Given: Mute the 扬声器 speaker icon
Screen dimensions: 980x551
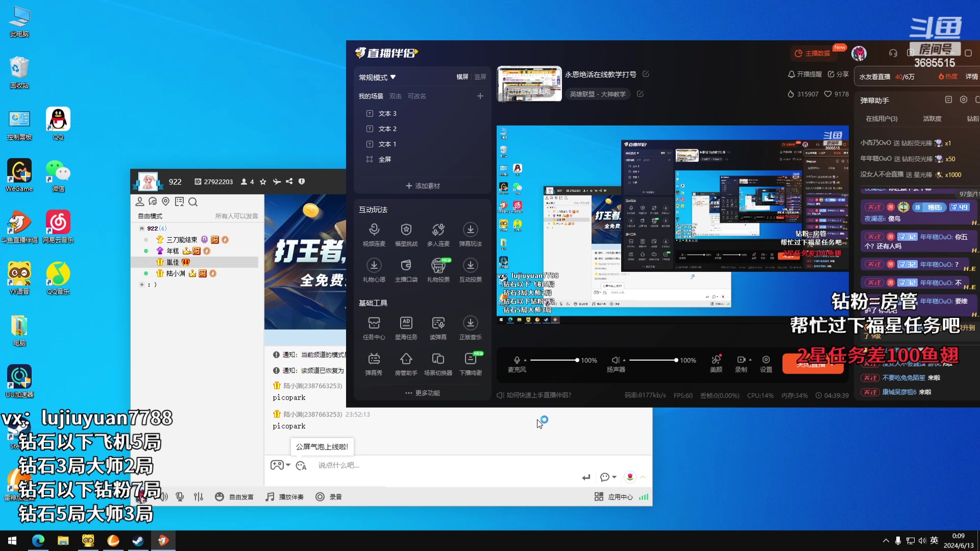Looking at the screenshot, I should (616, 360).
